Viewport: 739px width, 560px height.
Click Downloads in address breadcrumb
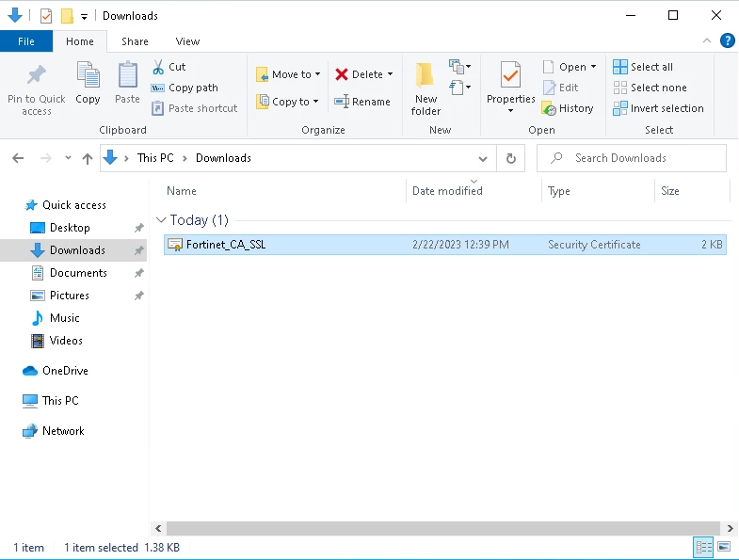(223, 158)
